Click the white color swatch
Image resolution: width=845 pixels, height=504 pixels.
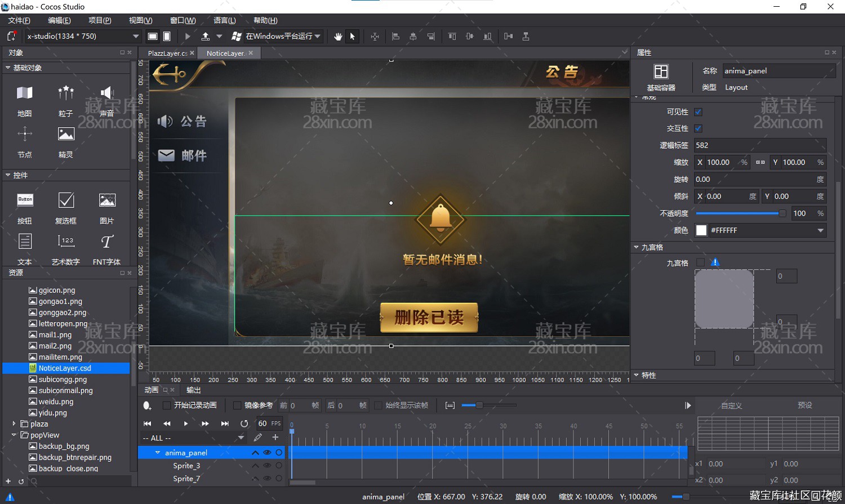[x=701, y=230]
